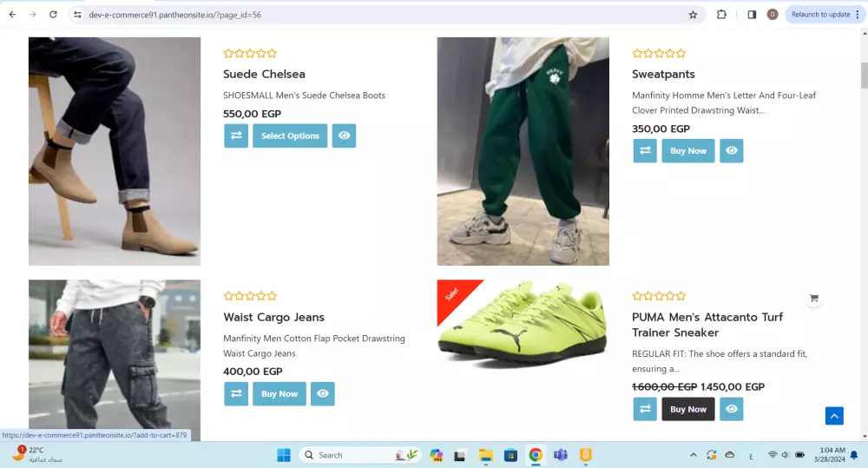The height and width of the screenshot is (468, 868).
Task: Compare the Waist Cargo Jeans product
Action: 236,394
